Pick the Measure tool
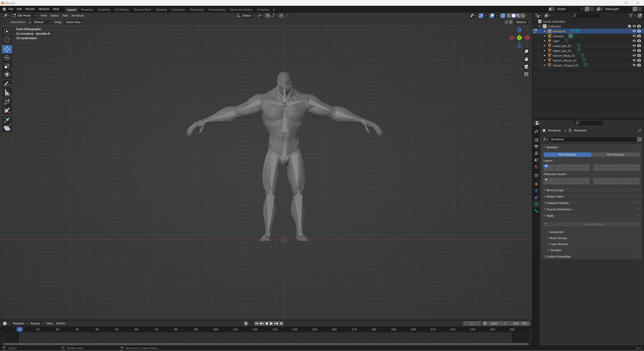Viewport: 644px width, 351px height. [x=7, y=92]
